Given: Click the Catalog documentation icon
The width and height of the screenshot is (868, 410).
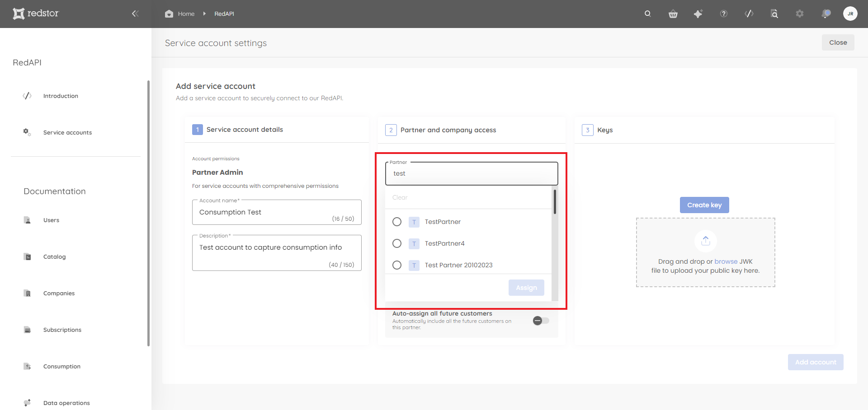Looking at the screenshot, I should [x=27, y=256].
